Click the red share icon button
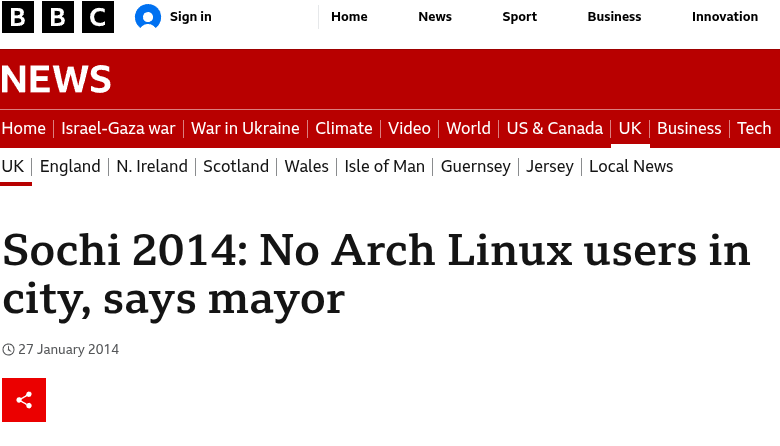 (24, 400)
